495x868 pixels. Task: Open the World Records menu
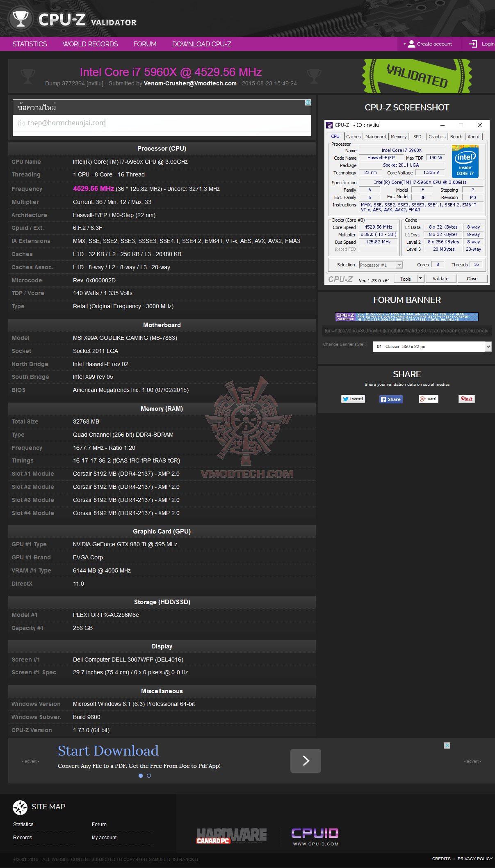point(90,44)
